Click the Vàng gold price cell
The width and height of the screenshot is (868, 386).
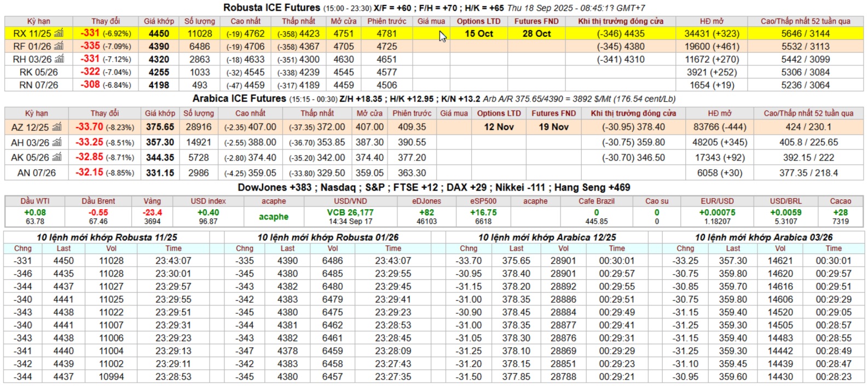coord(152,212)
